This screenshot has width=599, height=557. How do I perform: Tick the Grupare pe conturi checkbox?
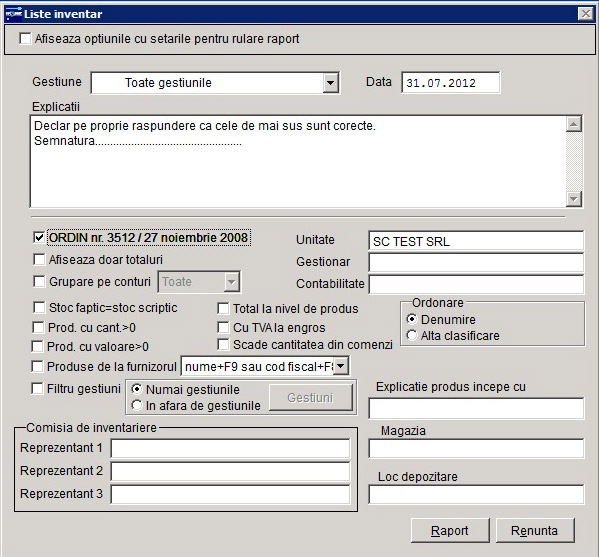coord(39,282)
